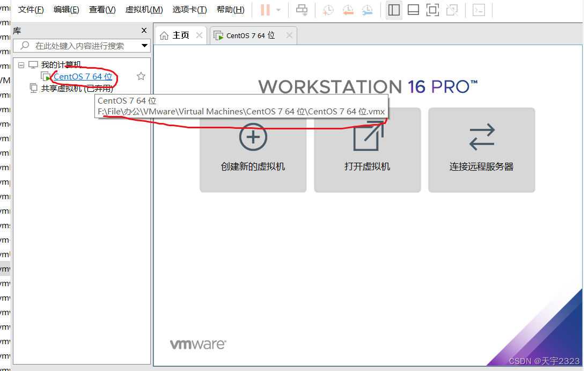Open the dropdown arrow beside the pause icon
This screenshot has height=371, width=588.
point(278,10)
